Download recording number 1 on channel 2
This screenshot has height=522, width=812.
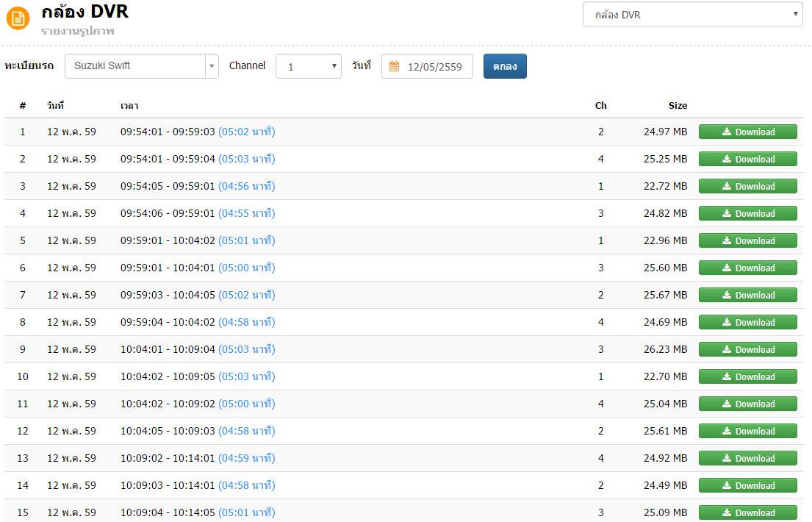point(747,132)
